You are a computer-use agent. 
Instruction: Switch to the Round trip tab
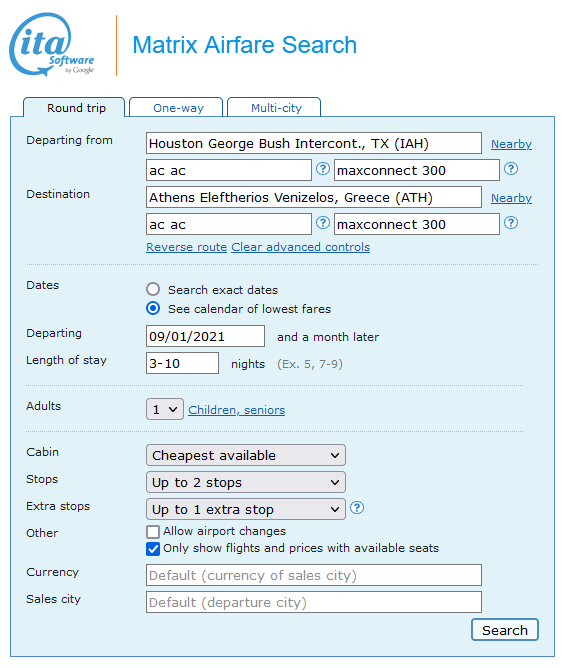click(x=74, y=107)
